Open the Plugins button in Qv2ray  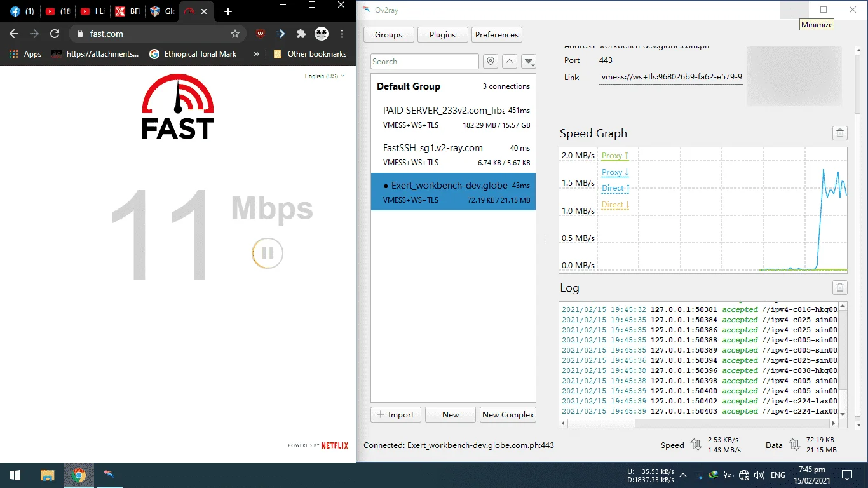point(442,35)
